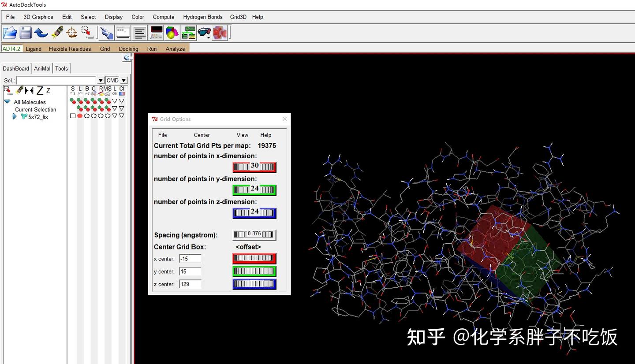Screen dimensions: 635x364
Task: Open the Hydrogen Bonds menu
Action: (202, 17)
